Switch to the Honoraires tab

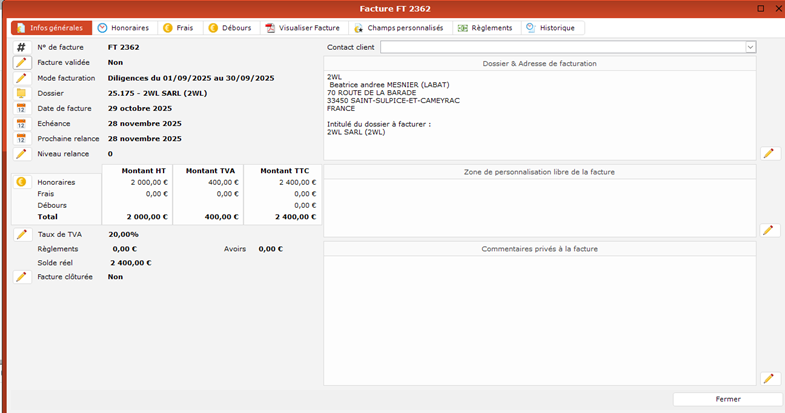(x=125, y=28)
